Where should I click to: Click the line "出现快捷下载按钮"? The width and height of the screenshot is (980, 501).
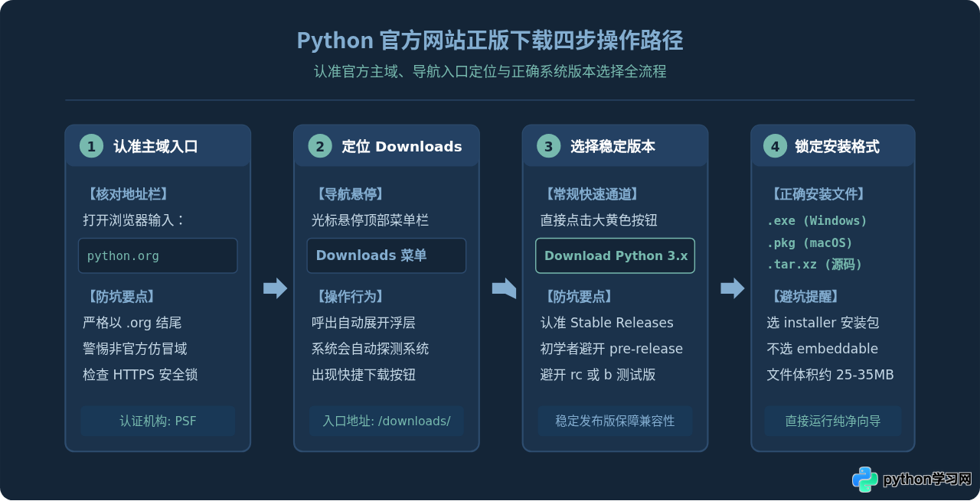364,375
